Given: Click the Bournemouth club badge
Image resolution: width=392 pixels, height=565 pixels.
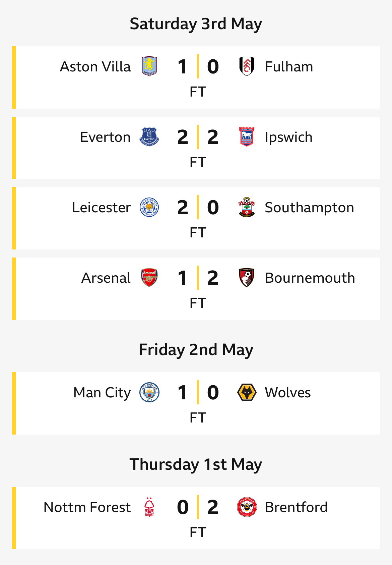Looking at the screenshot, I should (247, 278).
